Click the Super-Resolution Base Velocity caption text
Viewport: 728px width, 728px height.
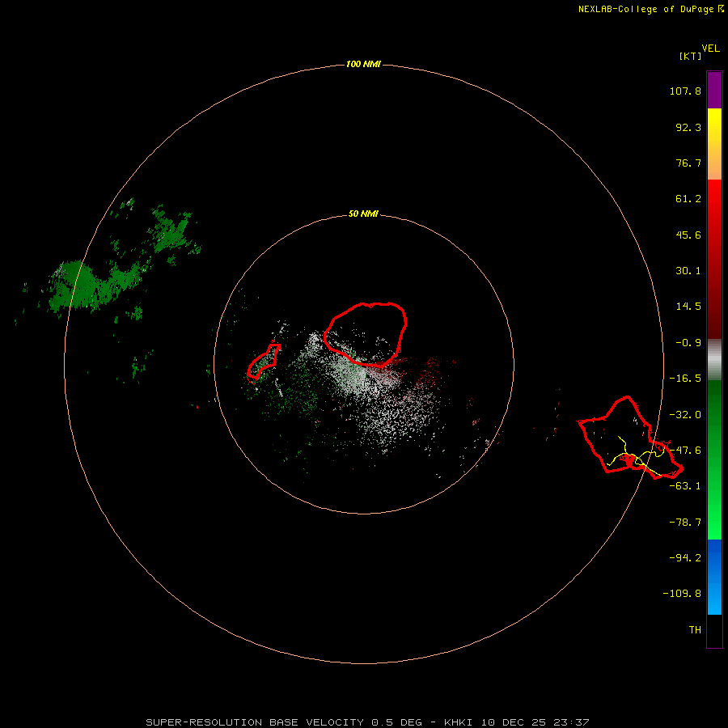[x=367, y=722]
